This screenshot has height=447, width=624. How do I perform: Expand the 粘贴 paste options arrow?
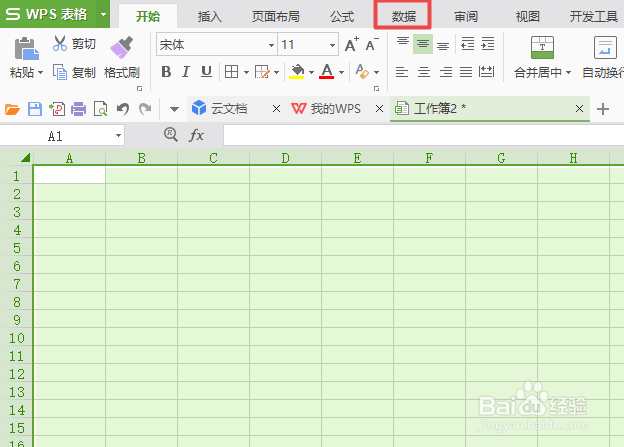(40, 73)
